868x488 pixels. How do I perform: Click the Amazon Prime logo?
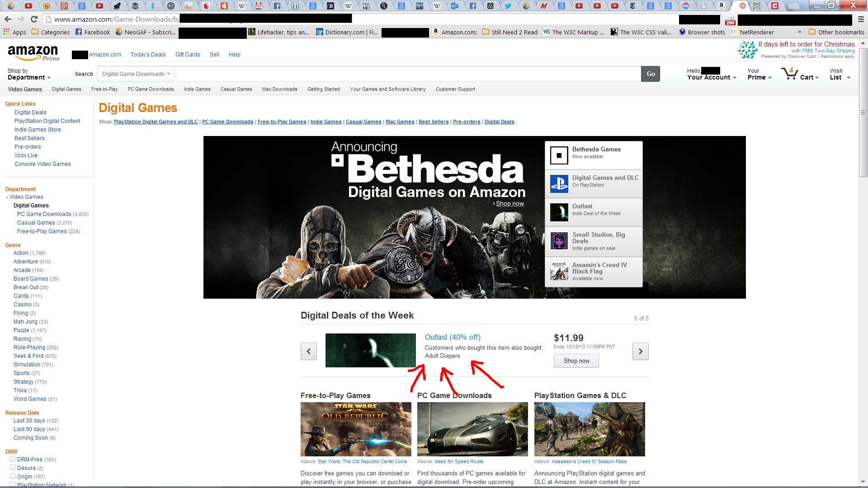[x=33, y=53]
